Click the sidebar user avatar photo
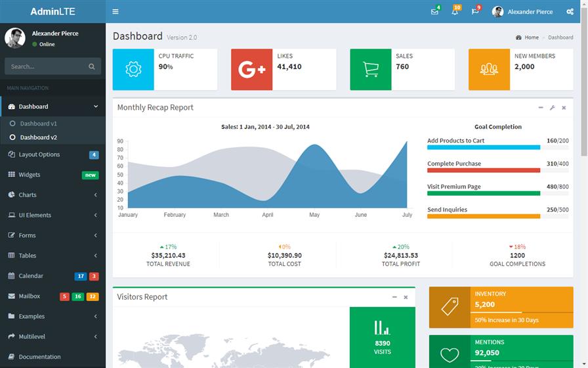 (x=15, y=38)
